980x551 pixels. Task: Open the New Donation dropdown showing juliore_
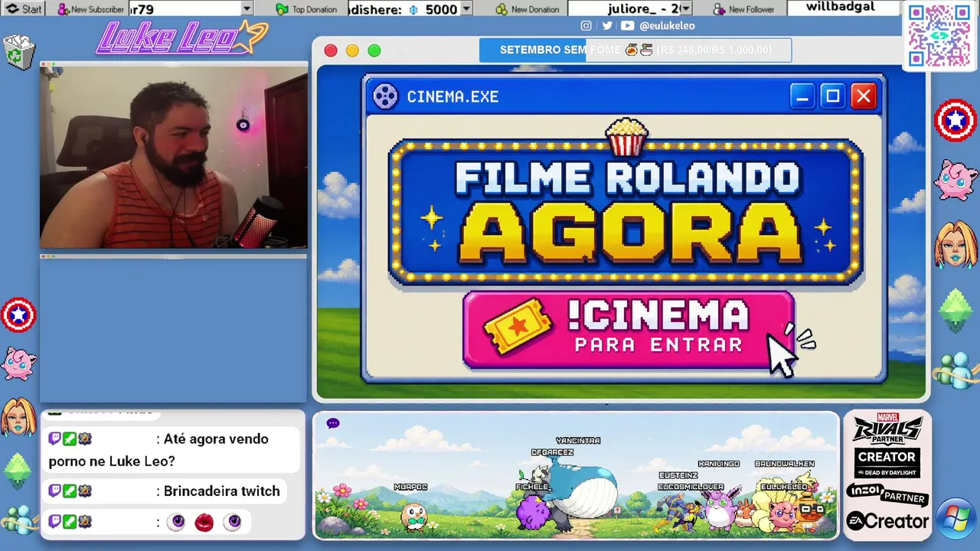coord(685,9)
